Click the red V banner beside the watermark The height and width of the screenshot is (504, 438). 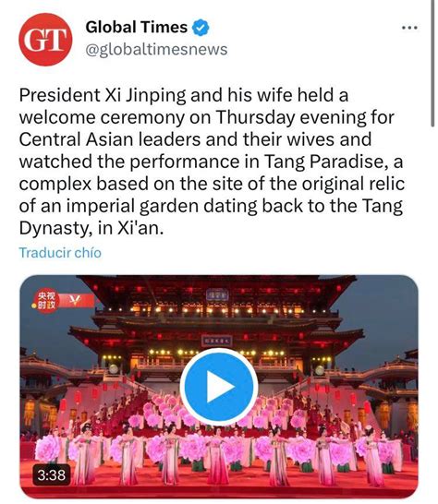76,301
